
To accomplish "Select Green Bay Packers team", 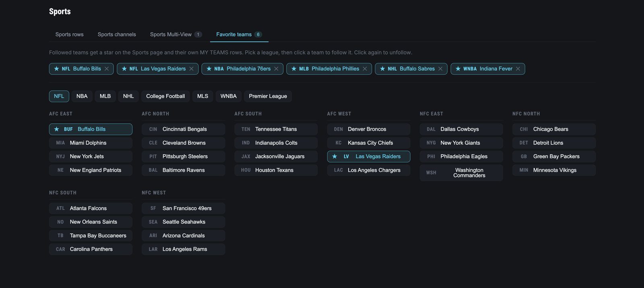I will [x=554, y=157].
